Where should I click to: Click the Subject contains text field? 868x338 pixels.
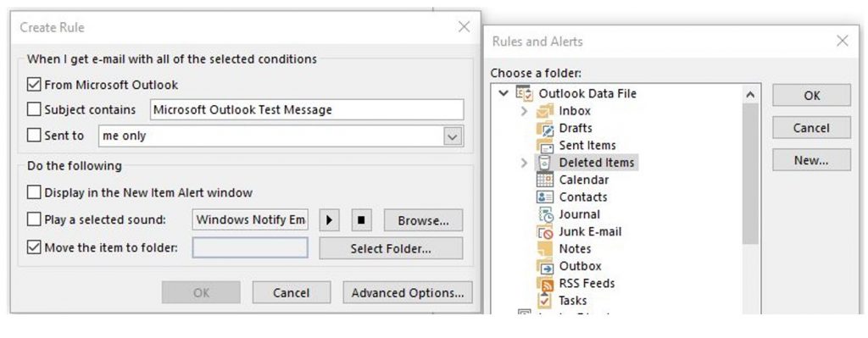tap(307, 109)
